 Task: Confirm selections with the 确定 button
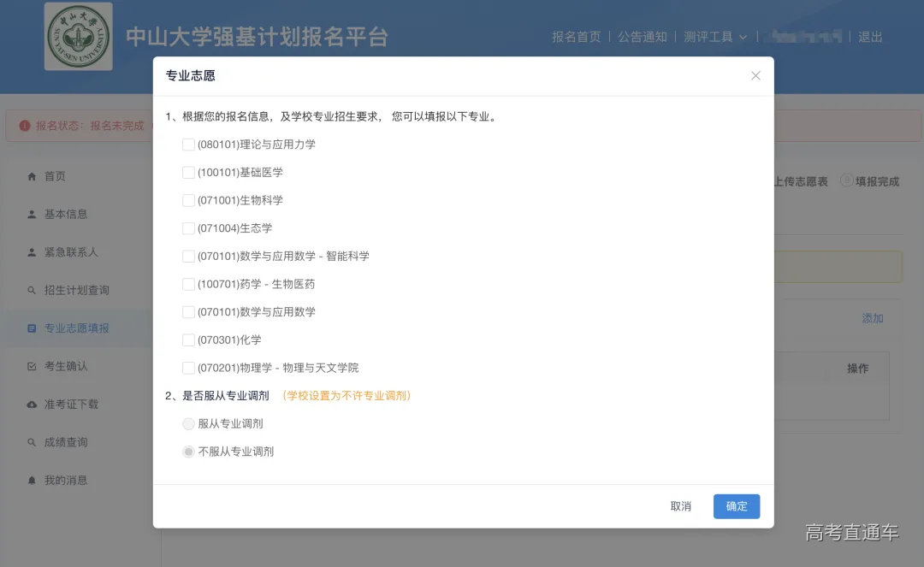[x=736, y=506]
